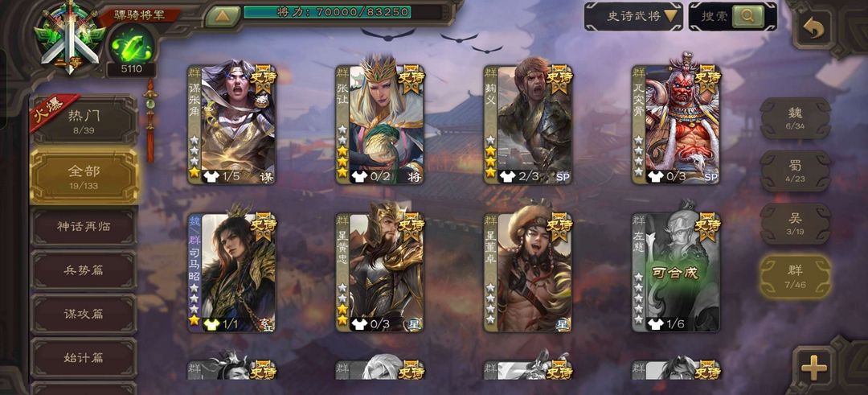Click the 可合成 label on 左慈 card
This screenshot has height=395, width=868.
click(677, 274)
